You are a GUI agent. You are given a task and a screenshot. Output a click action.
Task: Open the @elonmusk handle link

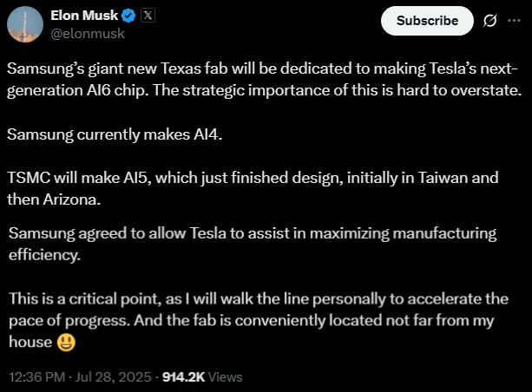point(88,34)
